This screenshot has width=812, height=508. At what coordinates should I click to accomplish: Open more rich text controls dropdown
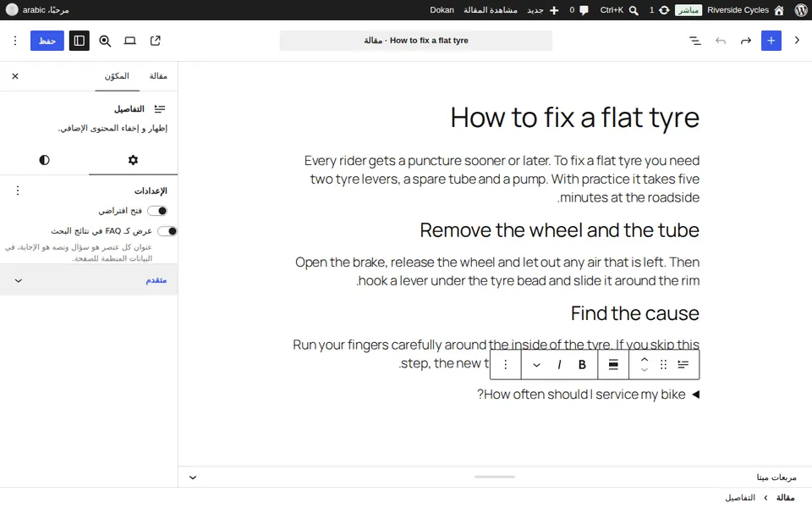(x=536, y=364)
